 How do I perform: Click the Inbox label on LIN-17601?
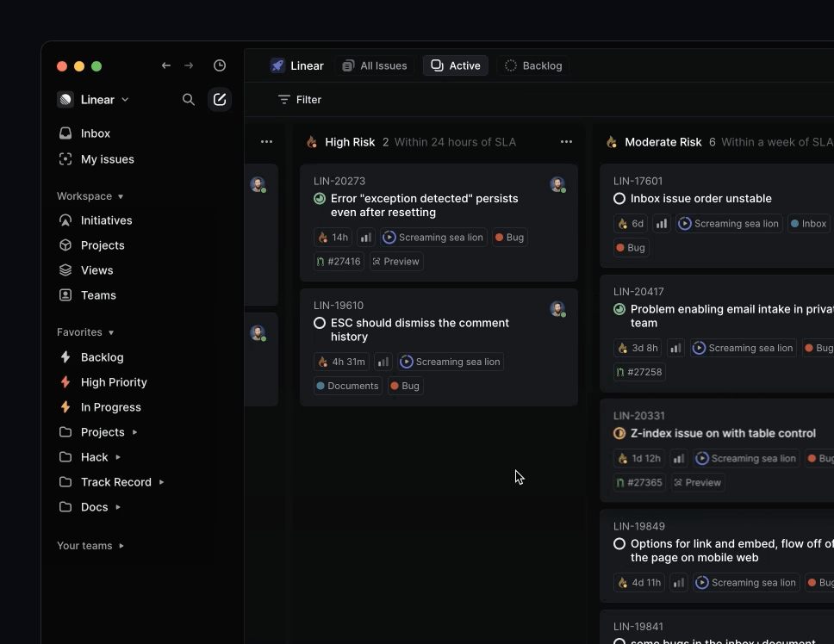tap(808, 224)
